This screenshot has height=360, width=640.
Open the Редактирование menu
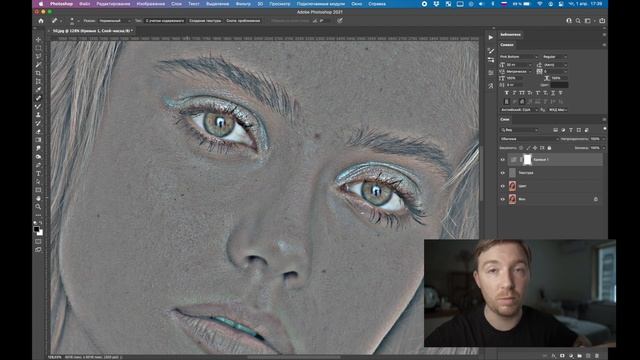click(113, 4)
